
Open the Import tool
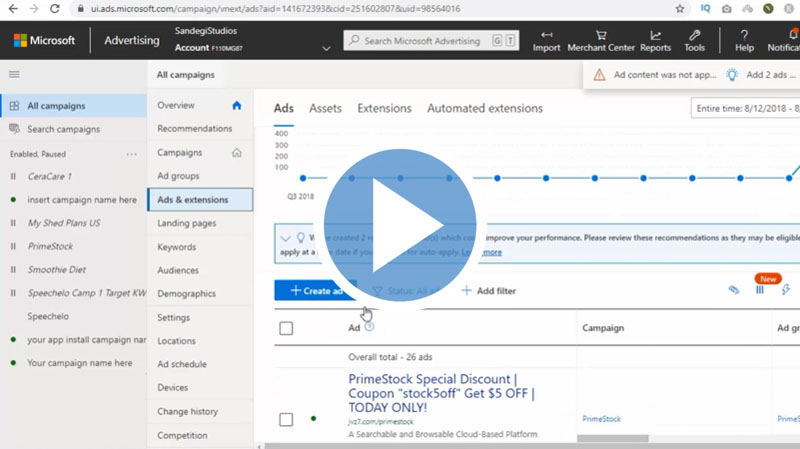(546, 41)
